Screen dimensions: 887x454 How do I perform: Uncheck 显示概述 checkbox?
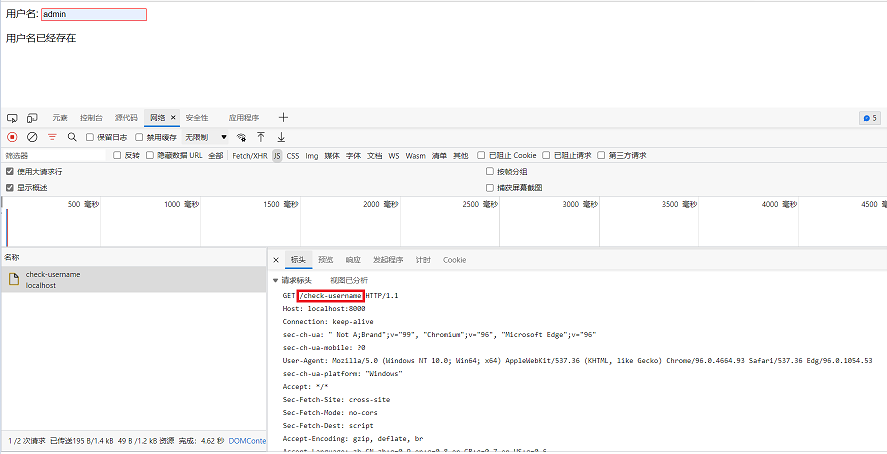[x=10, y=187]
